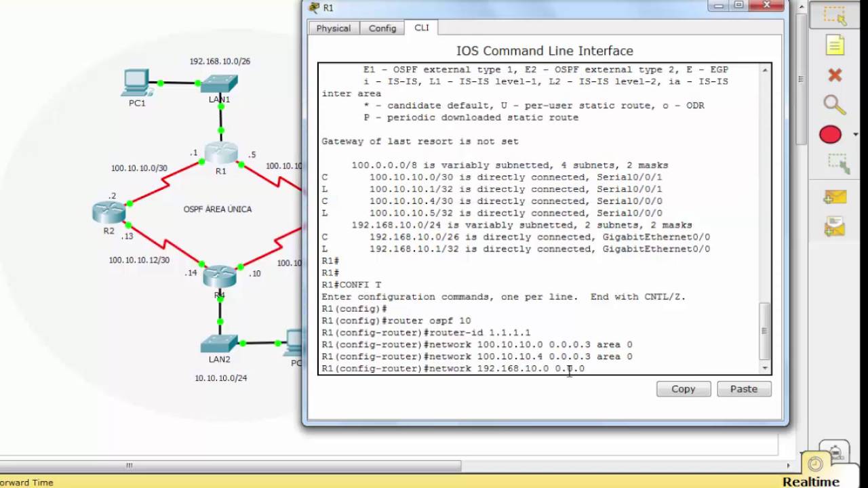Click 'network 100.10.10.4 0.0.0.3 area 0' line
This screenshot has width=868, height=488.
click(477, 357)
